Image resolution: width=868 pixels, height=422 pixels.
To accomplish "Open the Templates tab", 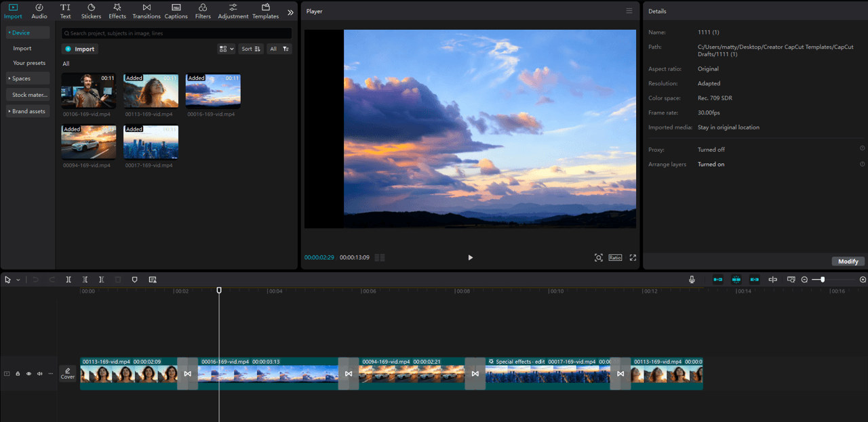I will tap(265, 10).
